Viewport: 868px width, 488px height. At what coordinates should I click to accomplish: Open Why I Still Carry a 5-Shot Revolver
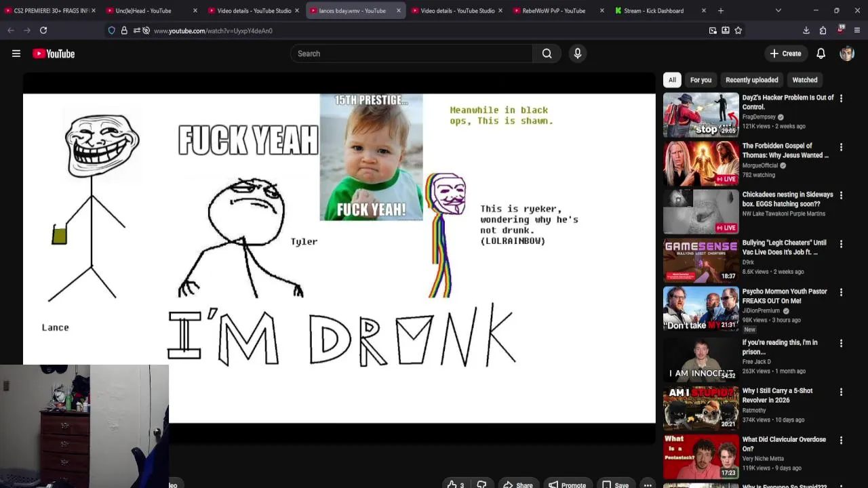point(777,395)
